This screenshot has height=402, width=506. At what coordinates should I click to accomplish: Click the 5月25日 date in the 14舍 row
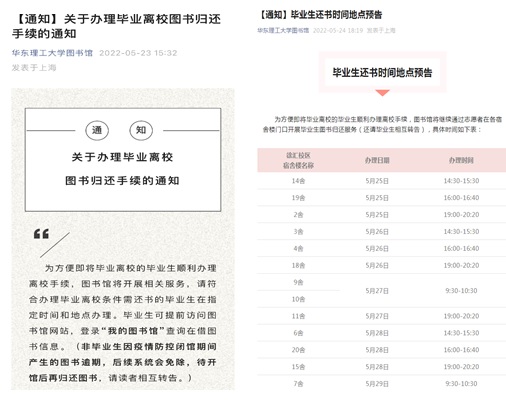click(x=377, y=181)
